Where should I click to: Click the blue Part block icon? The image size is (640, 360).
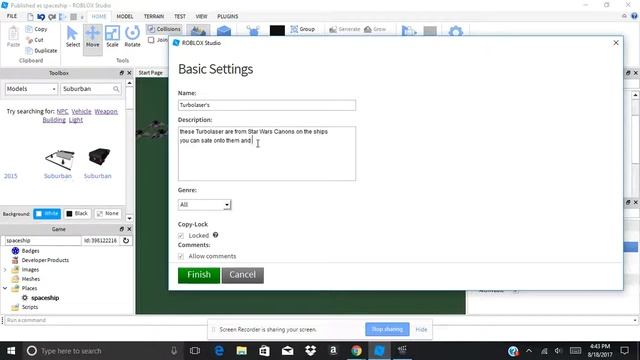pos(224,31)
